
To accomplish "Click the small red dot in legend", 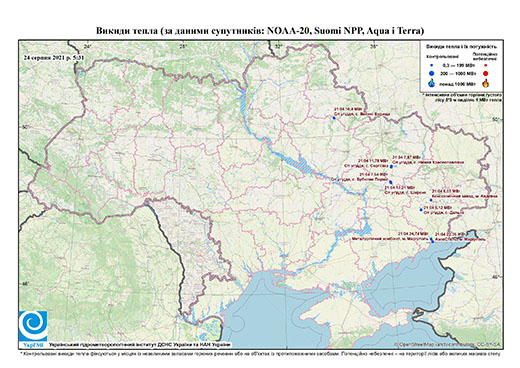I will point(485,66).
